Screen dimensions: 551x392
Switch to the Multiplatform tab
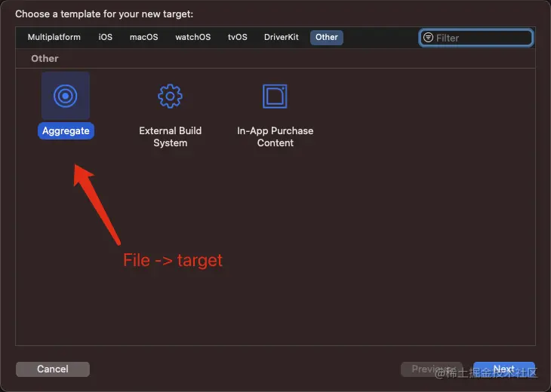coord(54,37)
